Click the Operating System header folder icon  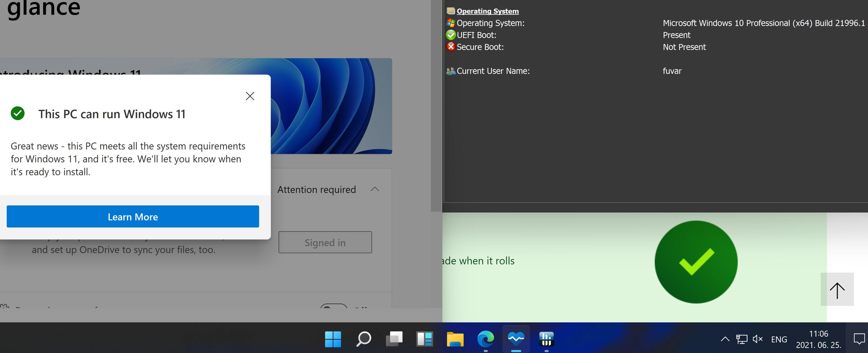[451, 11]
